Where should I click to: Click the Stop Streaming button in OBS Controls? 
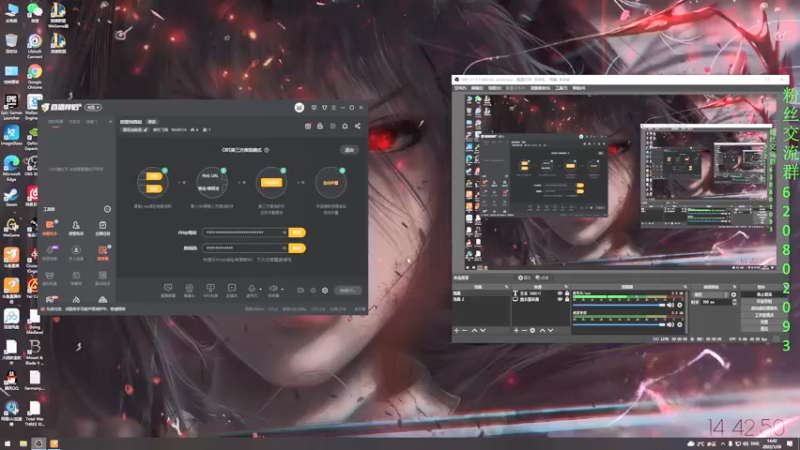pyautogui.click(x=764, y=294)
